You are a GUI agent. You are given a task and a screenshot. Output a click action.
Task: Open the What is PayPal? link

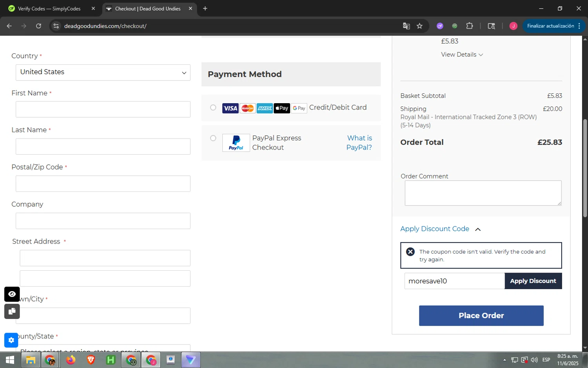[359, 143]
